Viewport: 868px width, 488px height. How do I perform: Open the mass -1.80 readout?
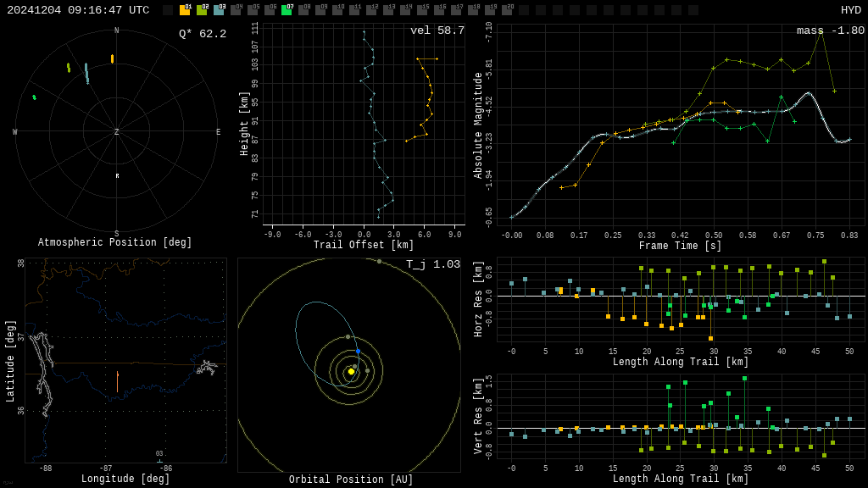pyautogui.click(x=830, y=30)
